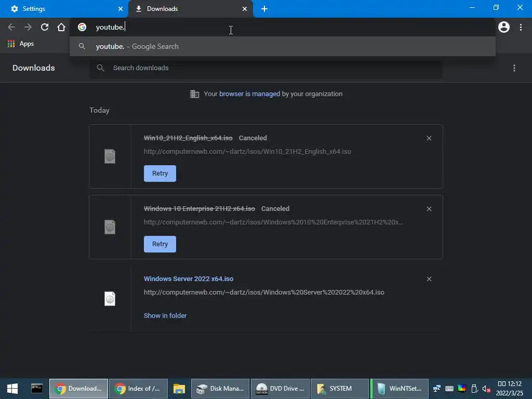Viewport: 532px width, 399px height.
Task: Open a new tab with plus button
Action: 264,9
